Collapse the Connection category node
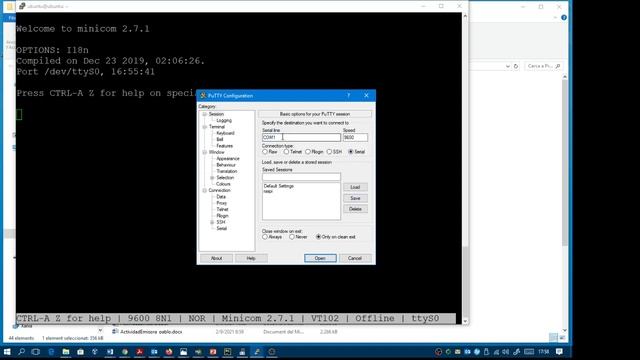Image resolution: width=640 pixels, height=360 pixels. click(x=204, y=191)
